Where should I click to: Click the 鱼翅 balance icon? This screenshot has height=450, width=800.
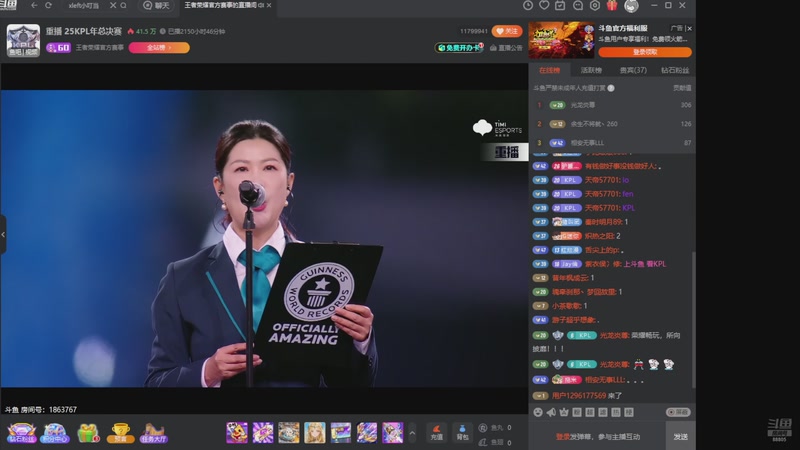click(x=483, y=442)
